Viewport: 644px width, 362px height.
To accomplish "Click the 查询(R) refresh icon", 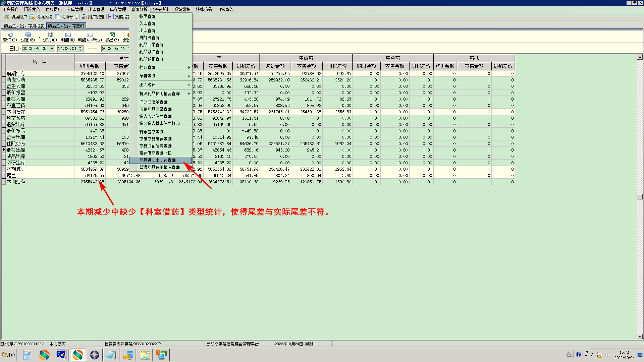I will 10,35.
